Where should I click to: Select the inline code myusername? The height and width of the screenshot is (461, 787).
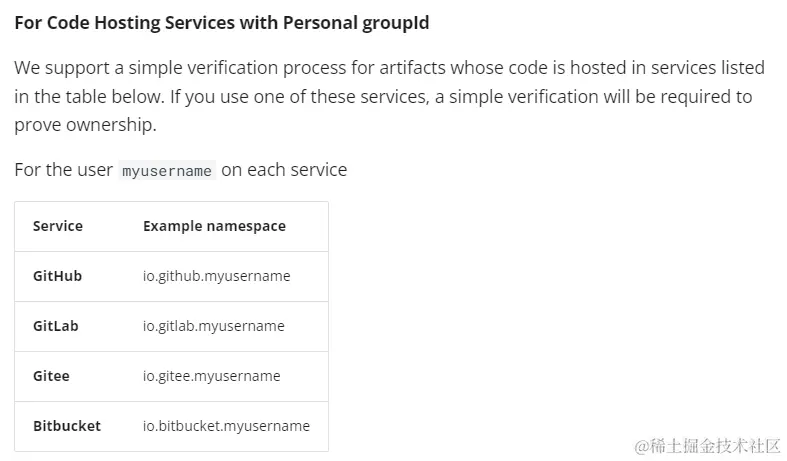(x=167, y=170)
